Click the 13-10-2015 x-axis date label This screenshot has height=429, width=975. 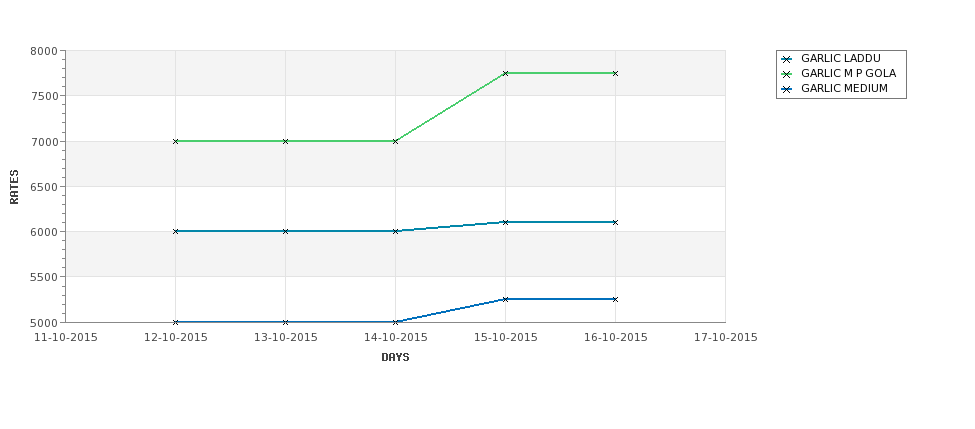(285, 338)
